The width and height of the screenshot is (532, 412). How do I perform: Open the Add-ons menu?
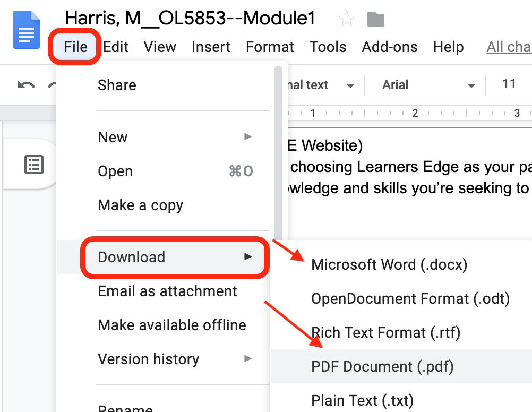(x=389, y=47)
